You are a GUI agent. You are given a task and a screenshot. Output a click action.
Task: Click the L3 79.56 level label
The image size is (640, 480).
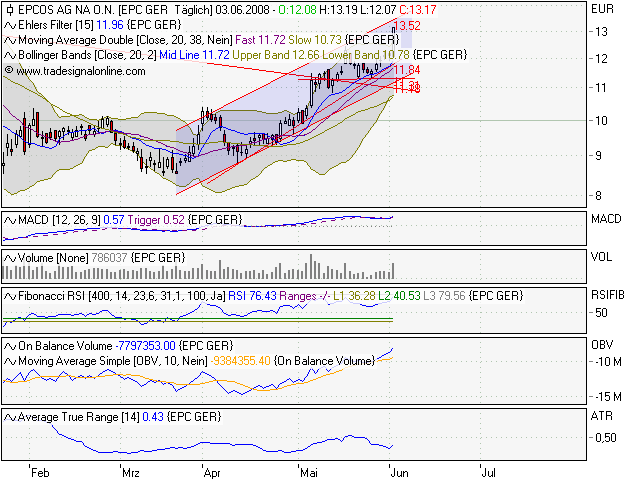pyautogui.click(x=444, y=296)
